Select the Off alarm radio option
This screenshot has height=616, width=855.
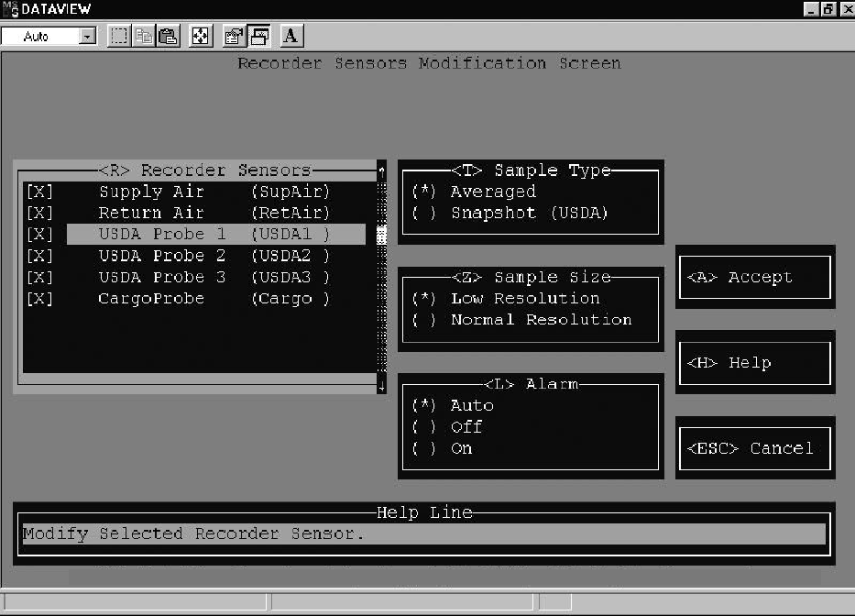[x=423, y=426]
